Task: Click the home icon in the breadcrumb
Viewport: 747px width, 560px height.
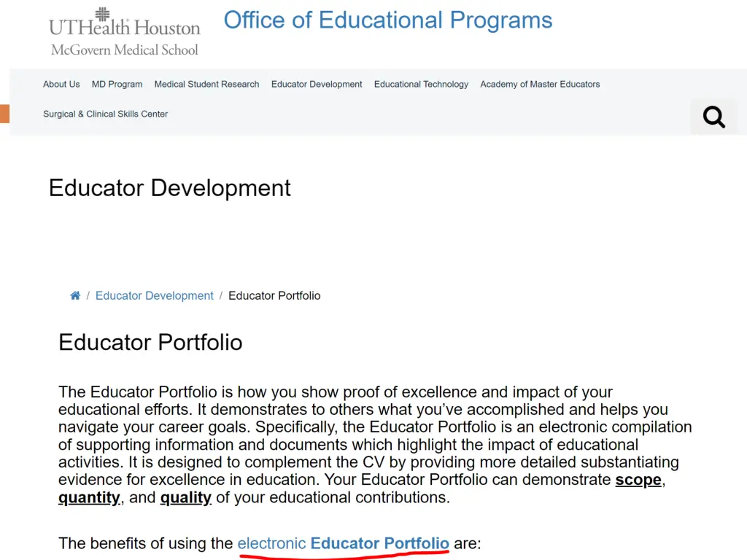Action: pos(75,295)
